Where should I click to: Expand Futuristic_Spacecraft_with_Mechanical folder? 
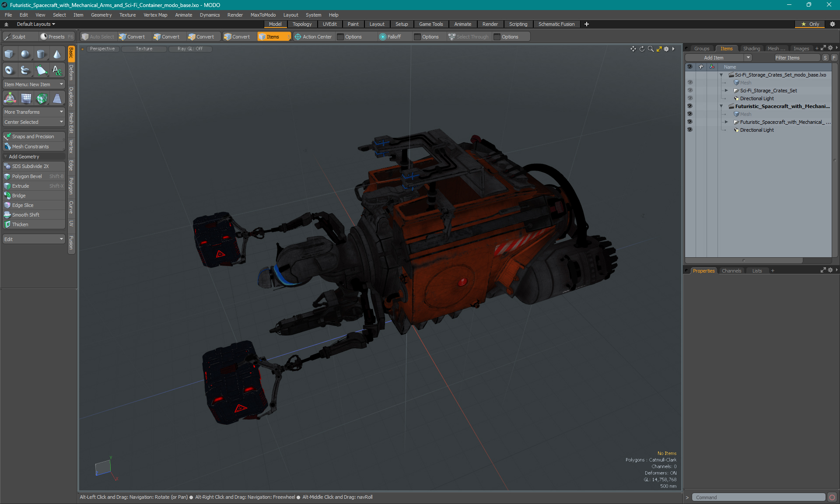pos(726,122)
